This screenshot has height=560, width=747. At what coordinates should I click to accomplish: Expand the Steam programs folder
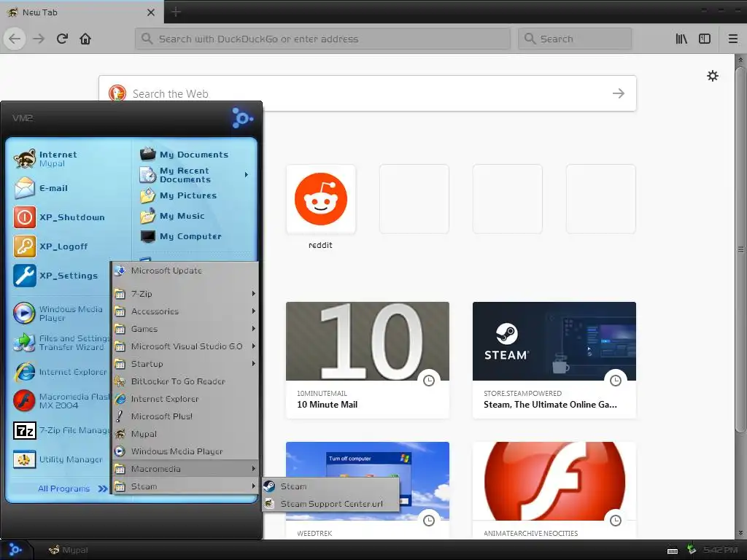186,486
